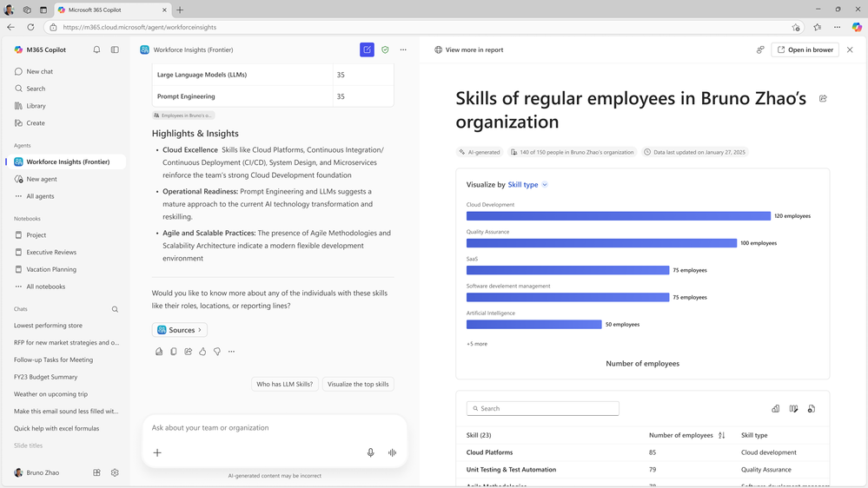Click the blue new chat compose icon

tap(367, 49)
